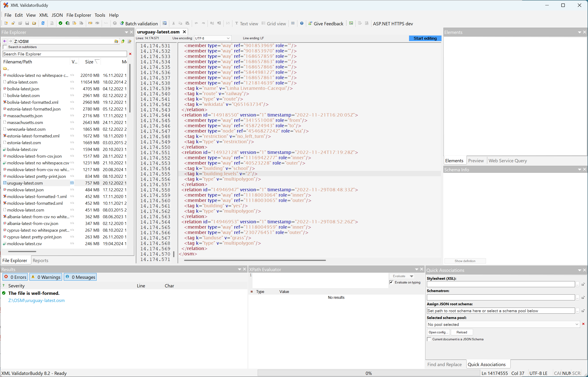Click the blue Help question mark icon

point(302,23)
